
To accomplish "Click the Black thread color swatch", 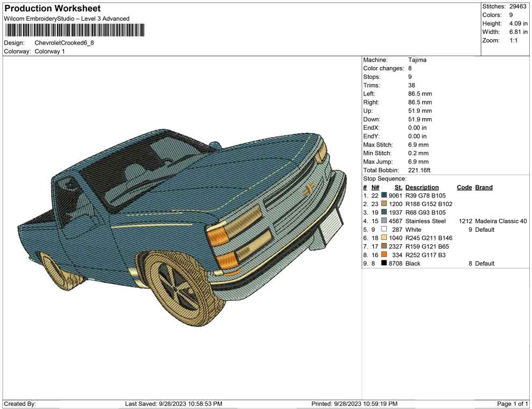I will click(x=384, y=264).
